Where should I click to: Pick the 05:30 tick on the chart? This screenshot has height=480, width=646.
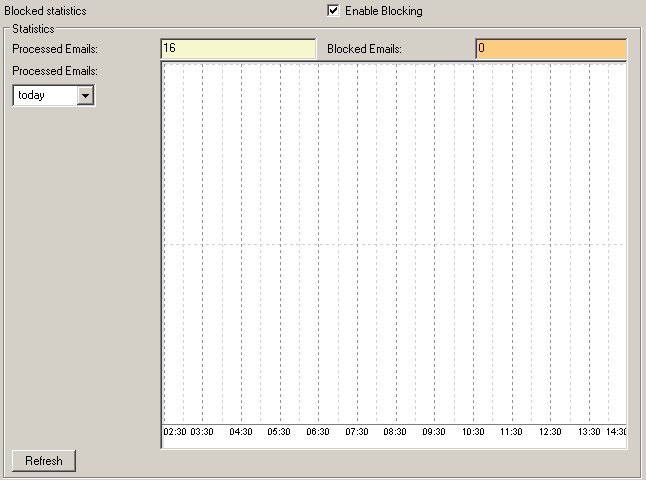pyautogui.click(x=279, y=432)
